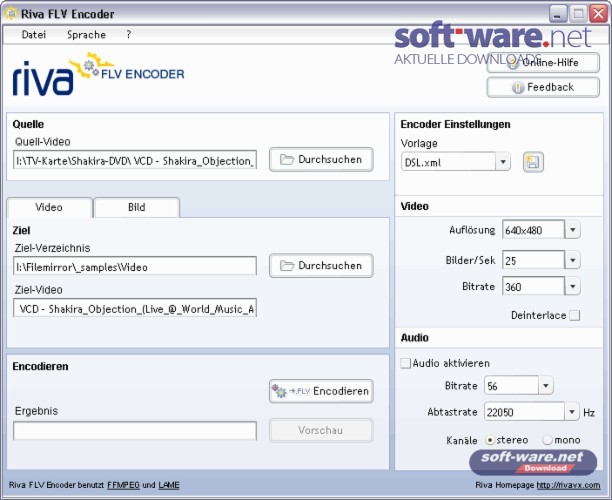
Task: Click the Riva FLV Encoder logo
Action: click(x=98, y=74)
